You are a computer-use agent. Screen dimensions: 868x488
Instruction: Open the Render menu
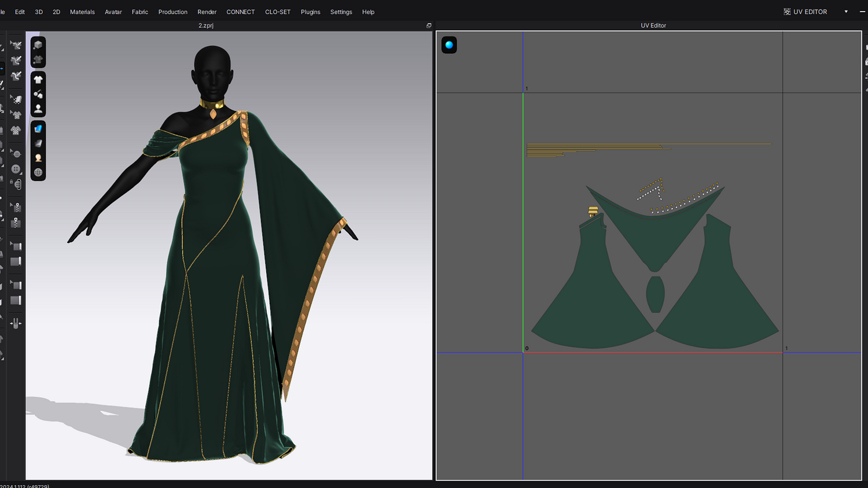pyautogui.click(x=207, y=12)
